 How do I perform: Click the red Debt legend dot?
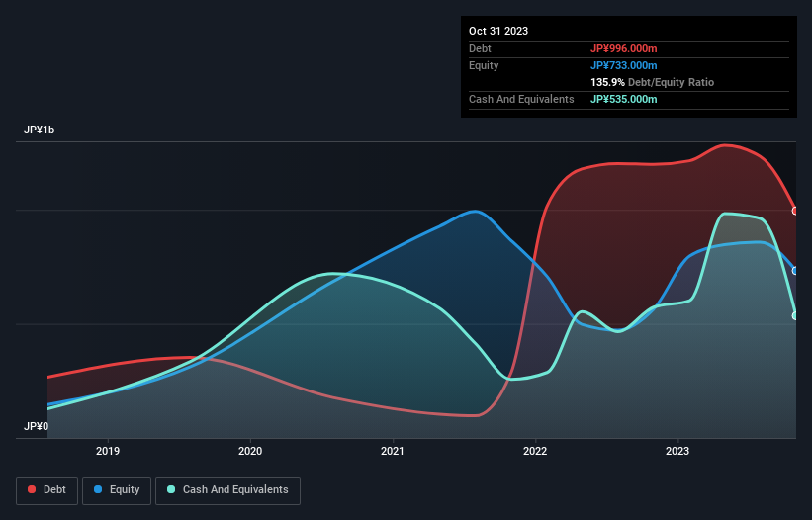32,489
